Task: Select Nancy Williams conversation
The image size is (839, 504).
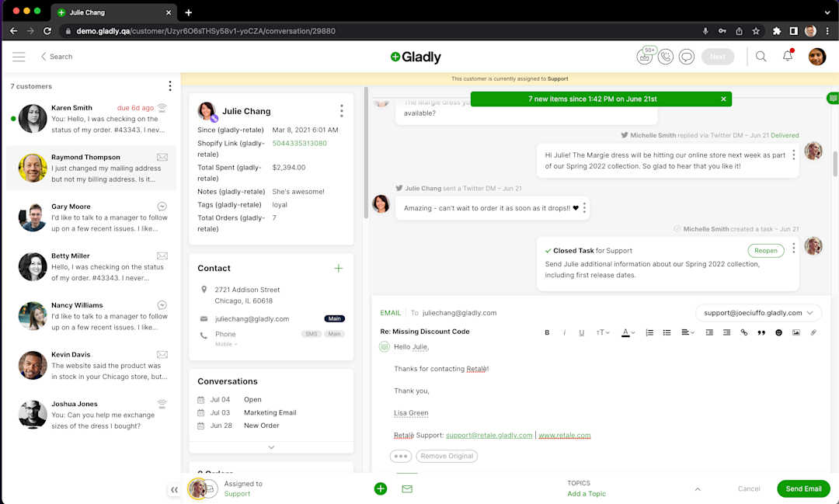Action: tap(91, 316)
